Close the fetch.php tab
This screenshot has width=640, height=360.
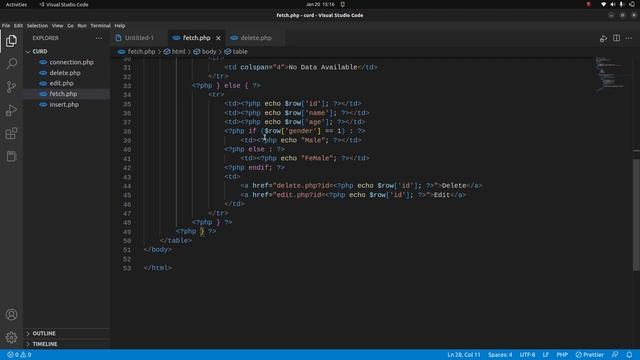tap(218, 38)
